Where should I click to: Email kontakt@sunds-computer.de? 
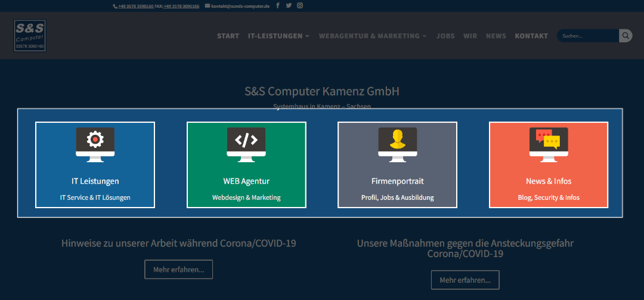[x=240, y=7]
